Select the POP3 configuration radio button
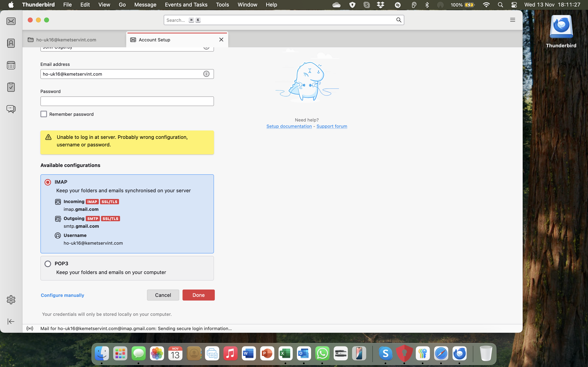This screenshot has height=367, width=588. pos(48,264)
